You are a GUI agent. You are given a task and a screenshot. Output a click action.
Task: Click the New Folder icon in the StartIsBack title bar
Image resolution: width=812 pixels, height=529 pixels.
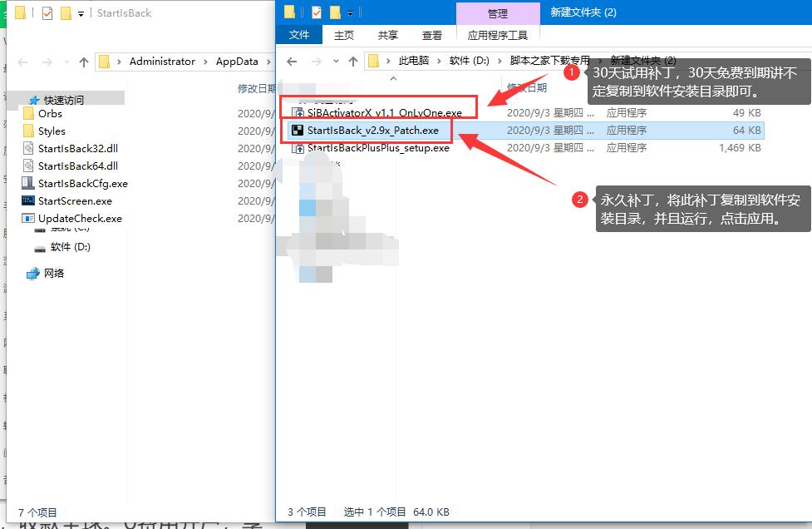[66, 13]
